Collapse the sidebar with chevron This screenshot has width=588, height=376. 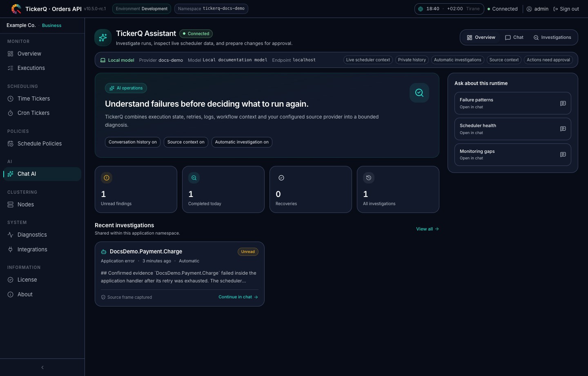pyautogui.click(x=42, y=367)
